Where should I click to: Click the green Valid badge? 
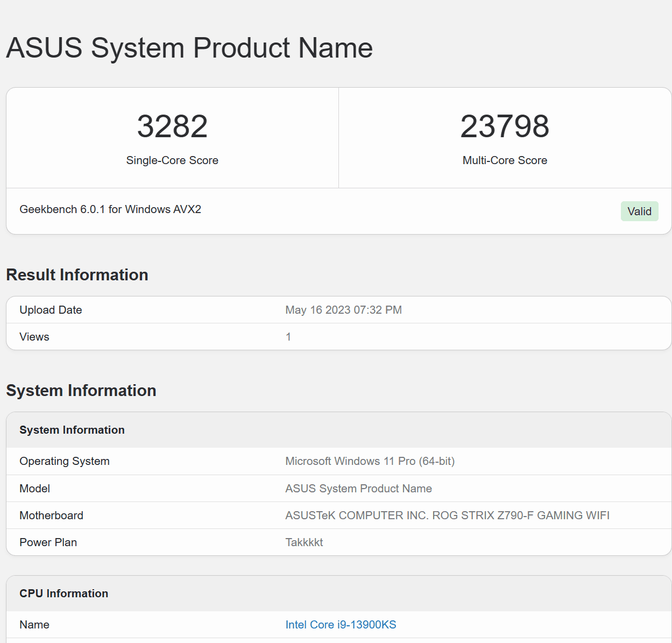639,211
